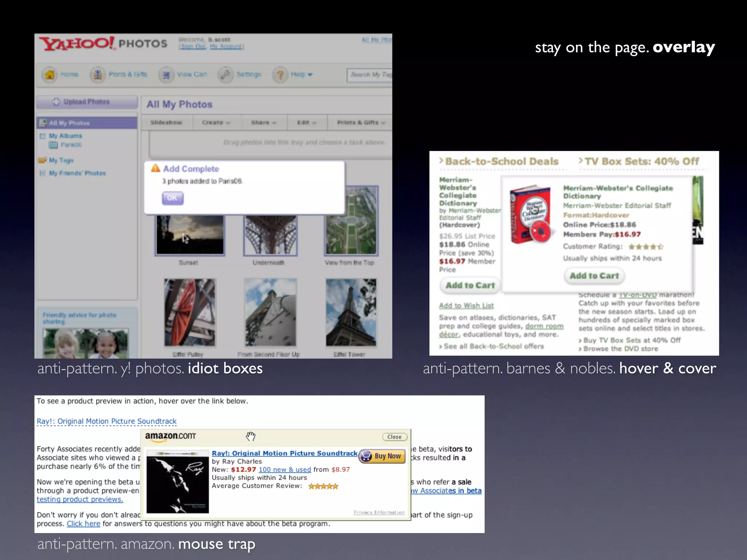Screen dimensions: 747x560
Task: Open Settings wrench icon
Action: tap(225, 74)
